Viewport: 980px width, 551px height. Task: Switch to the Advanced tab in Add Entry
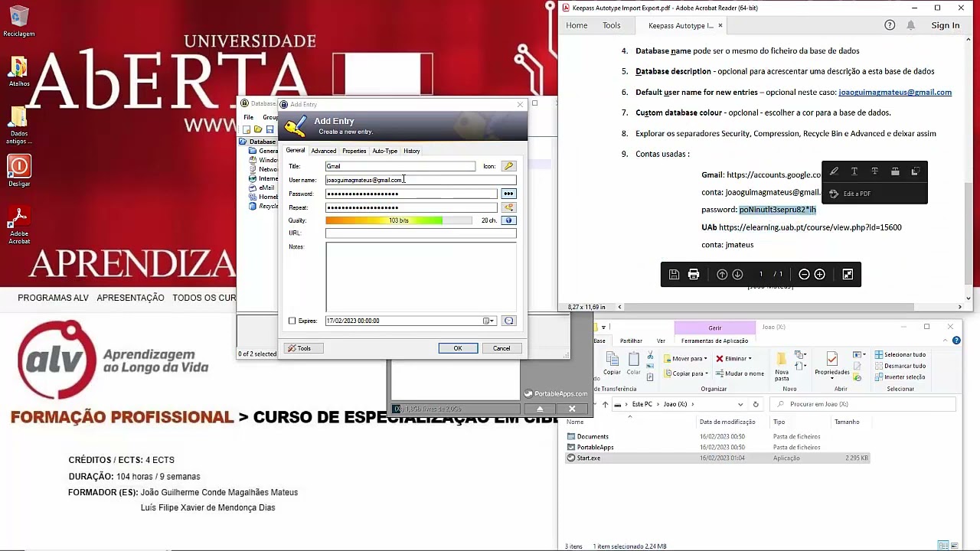tap(323, 151)
